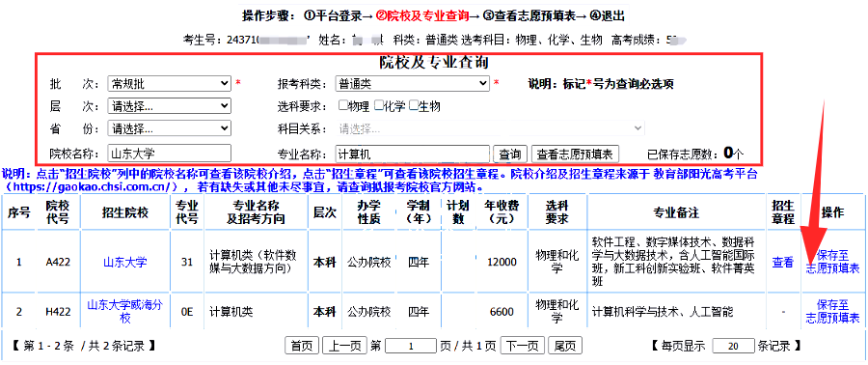Tick the 物理 subject checkbox
The image size is (868, 365).
tap(343, 104)
